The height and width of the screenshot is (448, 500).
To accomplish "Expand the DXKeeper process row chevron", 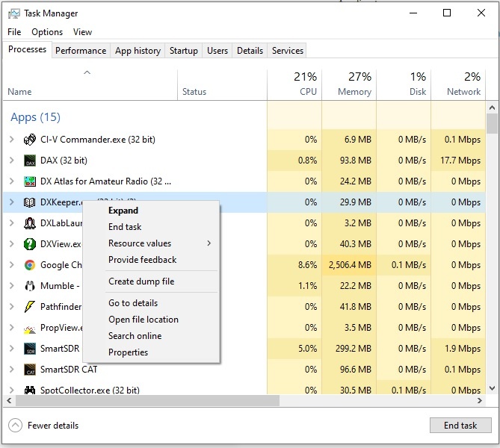I will point(12,202).
